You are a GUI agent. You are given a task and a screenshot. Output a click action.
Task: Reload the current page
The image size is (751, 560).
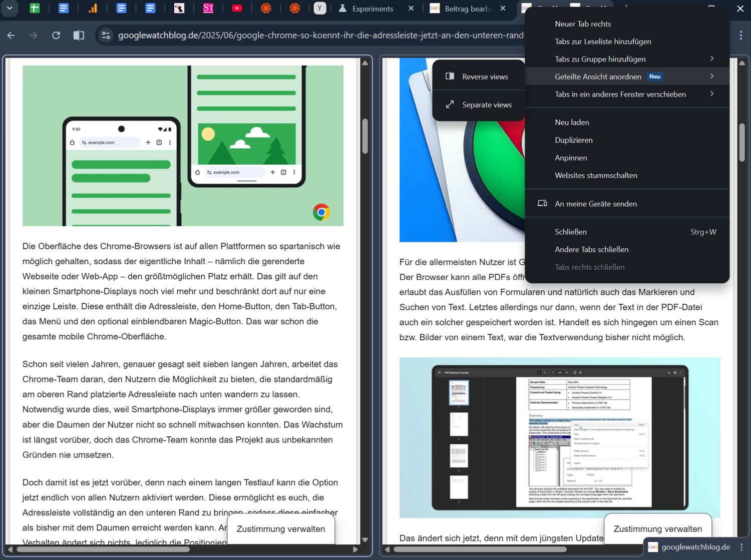[x=56, y=35]
